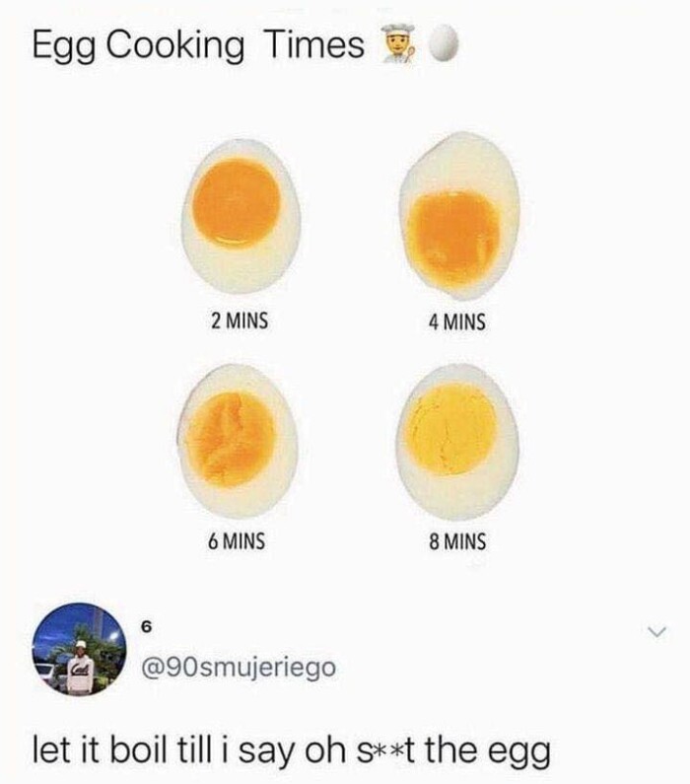
Task: Click the word "Egg" starting the title
Action: pos(63,46)
